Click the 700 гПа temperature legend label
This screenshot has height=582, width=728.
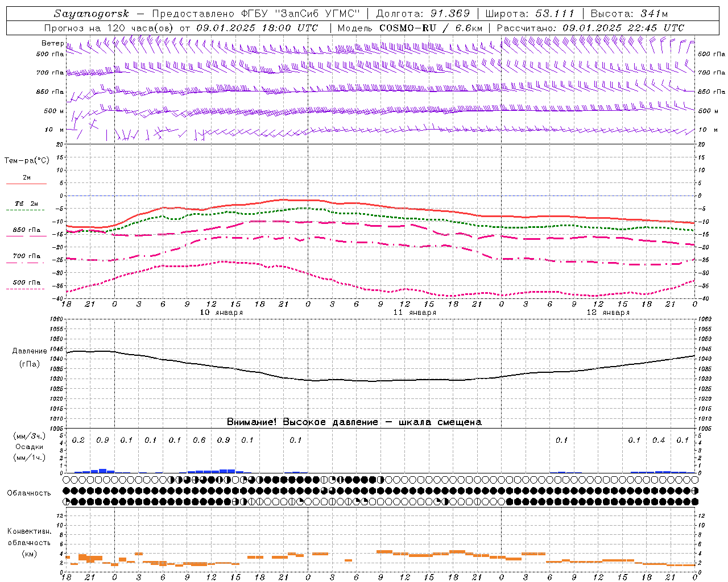[x=27, y=256]
